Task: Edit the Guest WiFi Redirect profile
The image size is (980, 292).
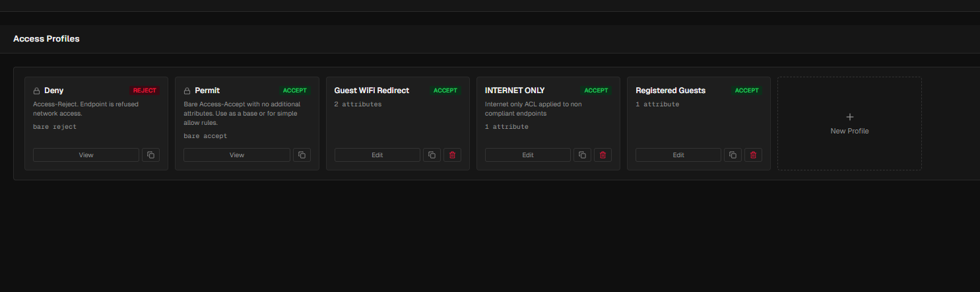Action: click(377, 155)
